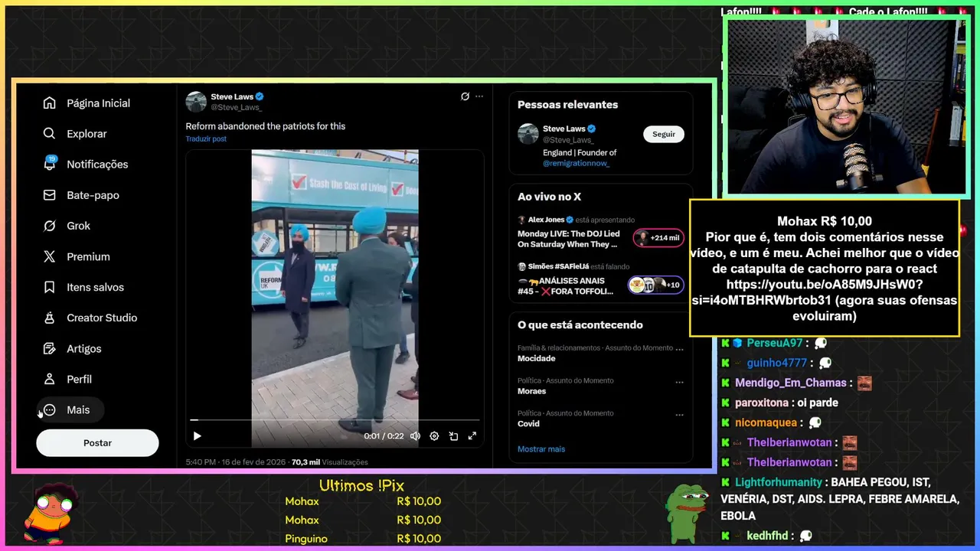The image size is (980, 551).
Task: Click Steve Laws avatar on post
Action: click(x=196, y=102)
